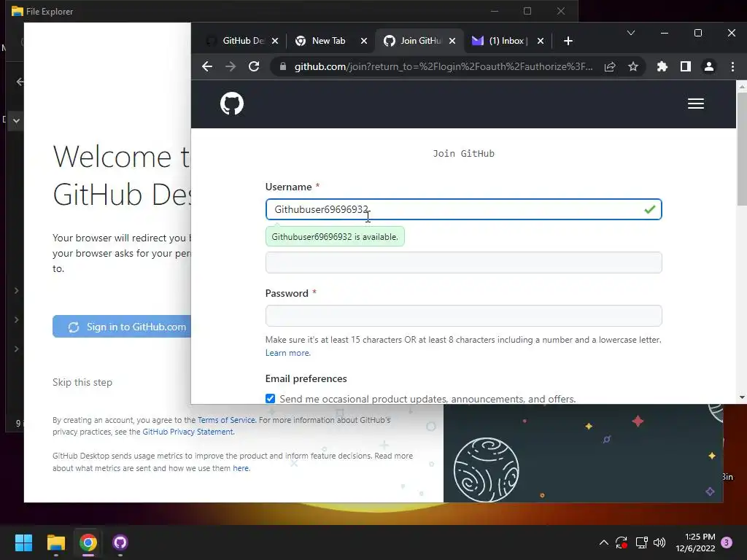Show hidden system tray icons
This screenshot has width=747, height=560.
pos(603,542)
